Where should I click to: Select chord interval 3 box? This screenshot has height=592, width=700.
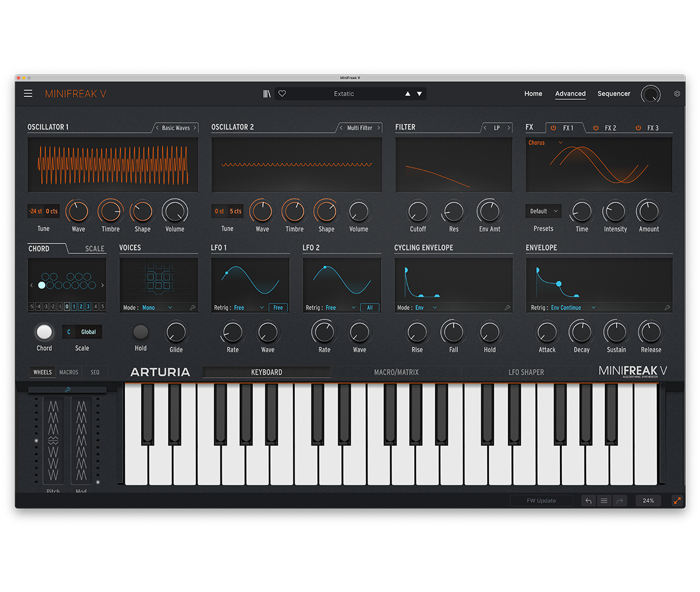click(88, 307)
